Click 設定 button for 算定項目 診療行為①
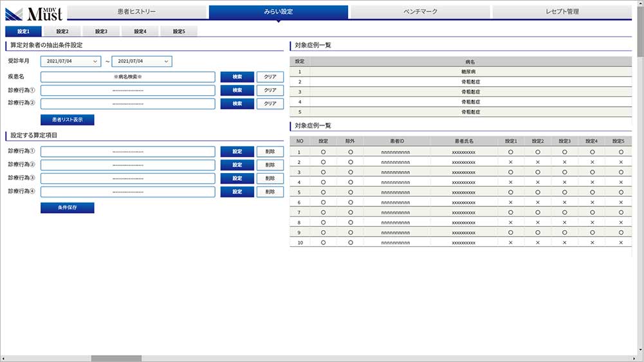Screen dimensions: 644x362 (237, 152)
